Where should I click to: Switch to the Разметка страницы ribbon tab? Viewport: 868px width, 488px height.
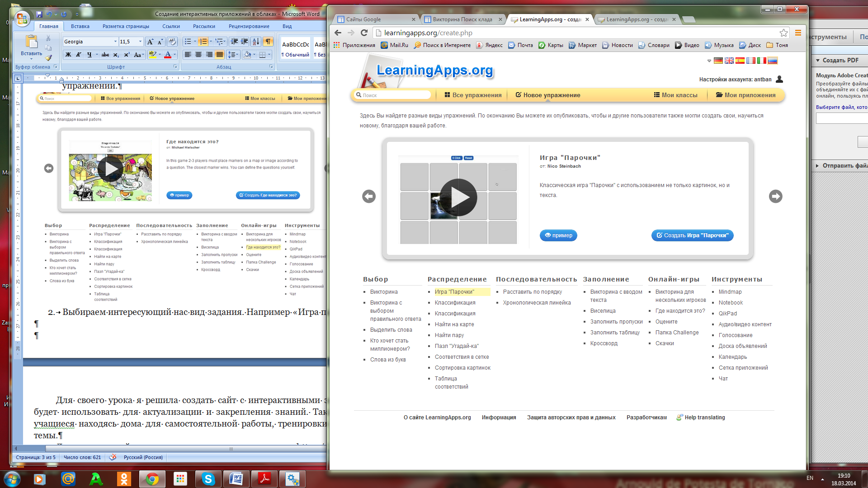126,26
